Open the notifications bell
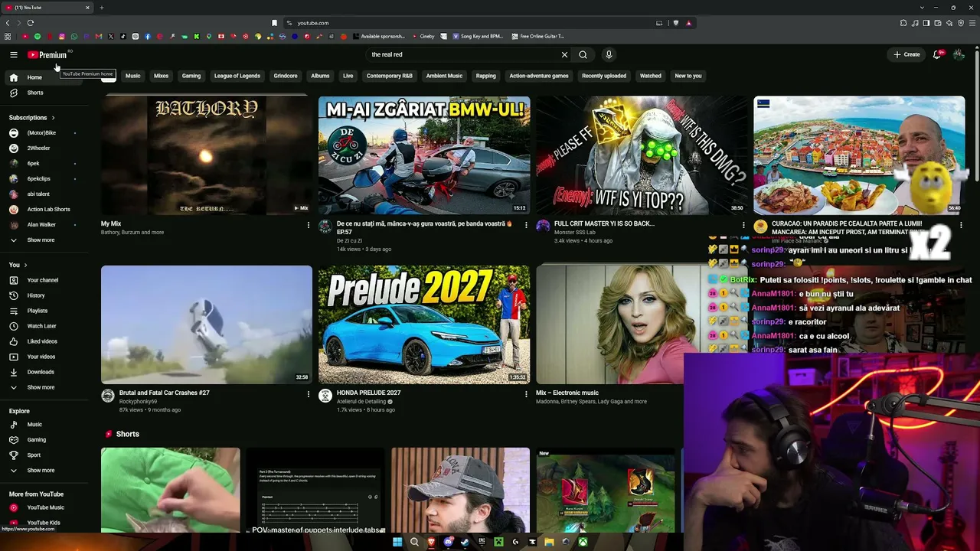This screenshot has width=980, height=551. [937, 54]
